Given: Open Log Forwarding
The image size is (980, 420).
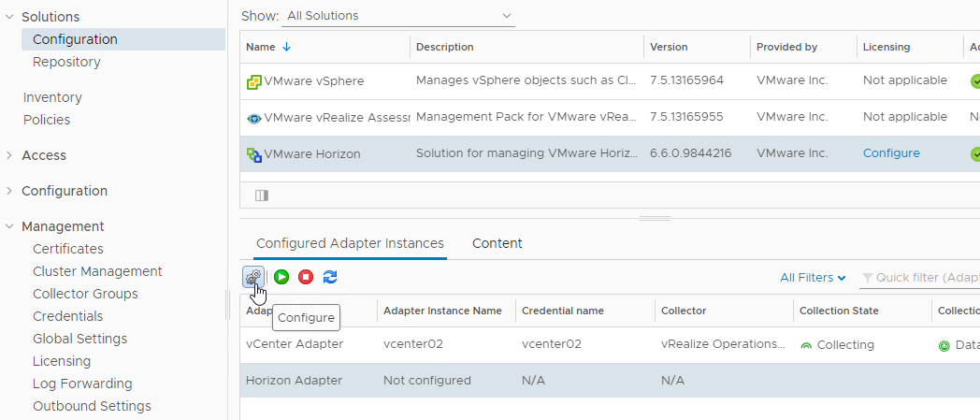Looking at the screenshot, I should (82, 384).
